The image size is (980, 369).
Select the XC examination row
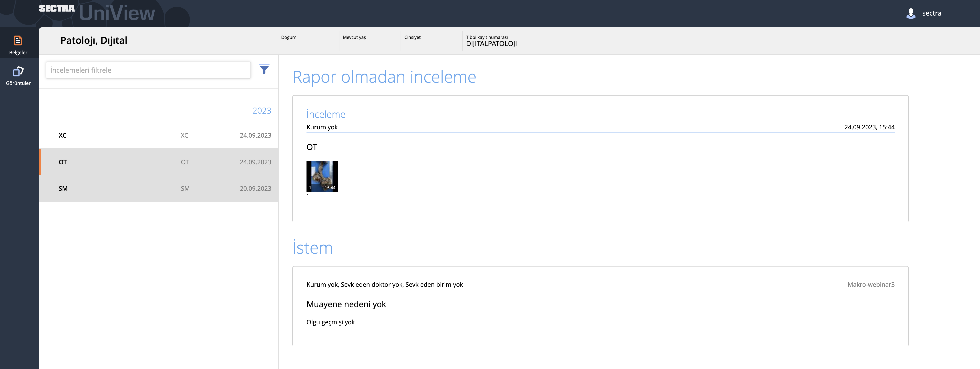[x=159, y=135]
